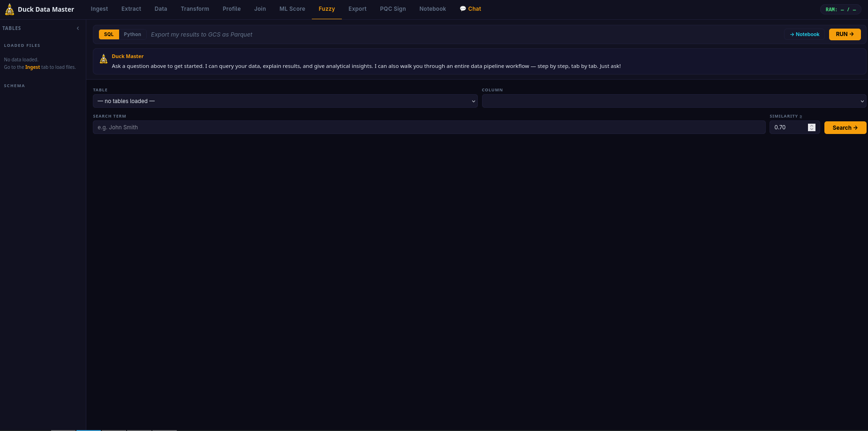Open the Ingest tab

pyautogui.click(x=99, y=9)
